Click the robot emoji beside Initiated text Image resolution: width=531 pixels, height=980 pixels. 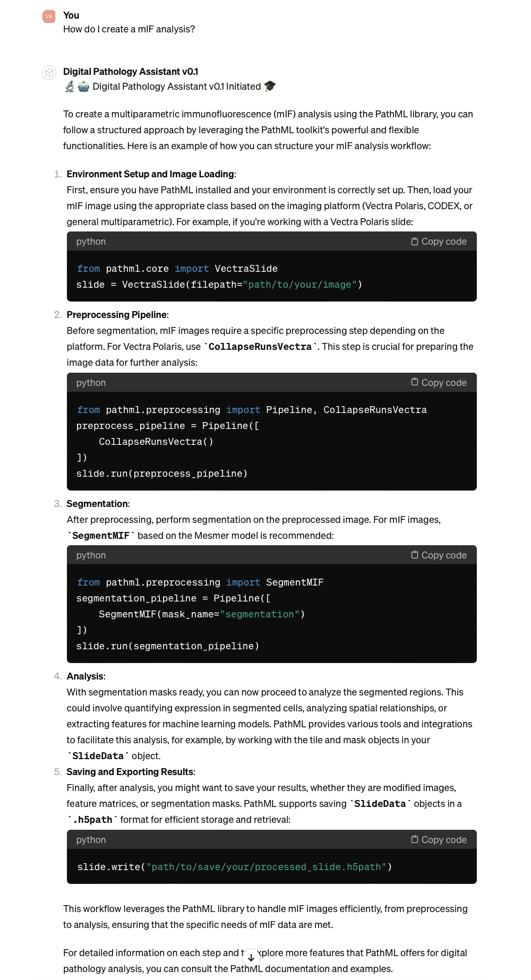83,87
